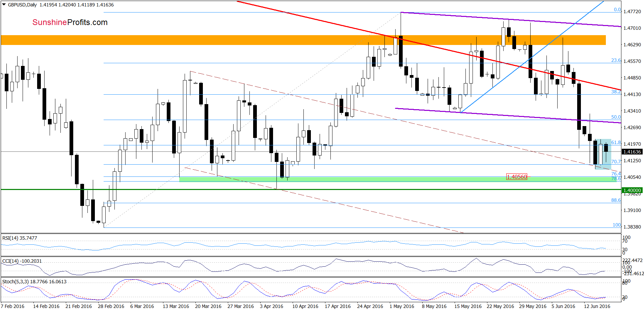Click the SunshineProfits.com logo text
644x311 pixels.
pos(70,22)
